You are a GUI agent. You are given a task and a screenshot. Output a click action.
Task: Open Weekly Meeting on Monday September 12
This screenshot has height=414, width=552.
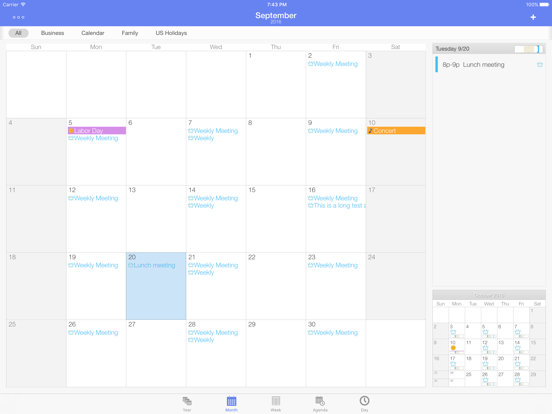tap(93, 198)
